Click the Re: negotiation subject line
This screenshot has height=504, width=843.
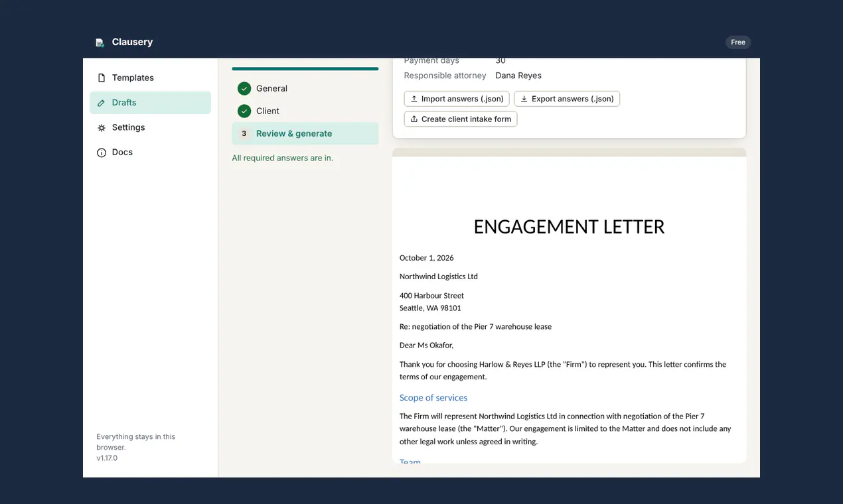(x=475, y=327)
